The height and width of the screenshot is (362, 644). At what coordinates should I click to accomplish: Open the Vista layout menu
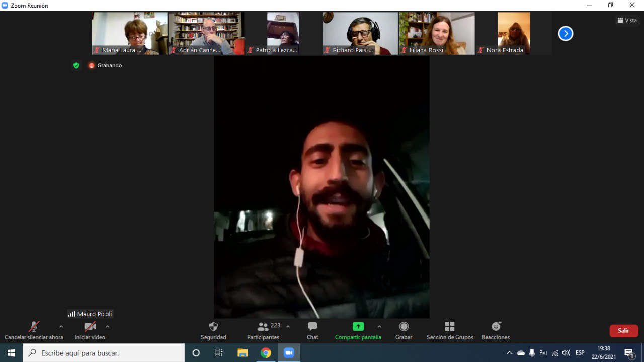tap(627, 21)
